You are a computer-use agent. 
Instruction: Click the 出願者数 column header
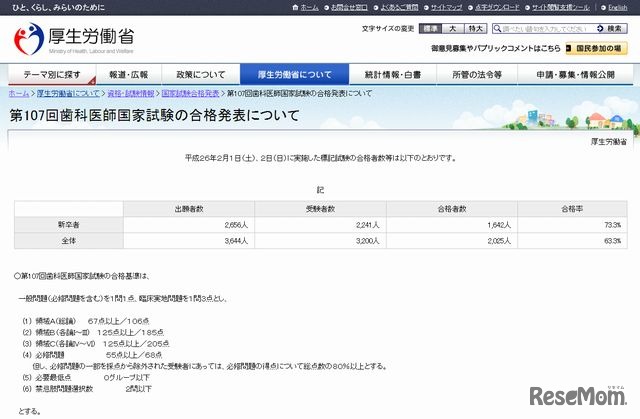click(189, 209)
